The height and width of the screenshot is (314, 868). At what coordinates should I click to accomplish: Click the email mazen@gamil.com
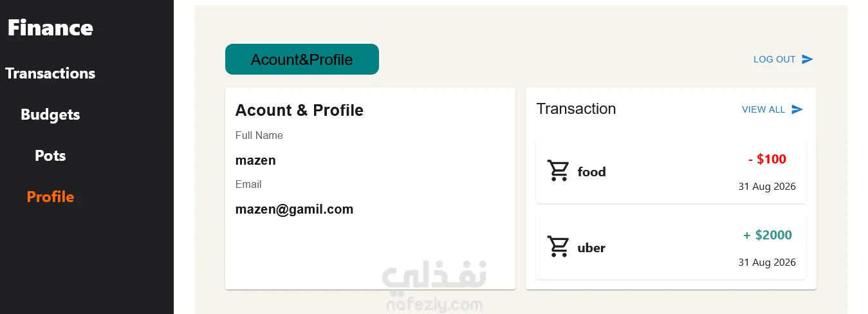294,209
